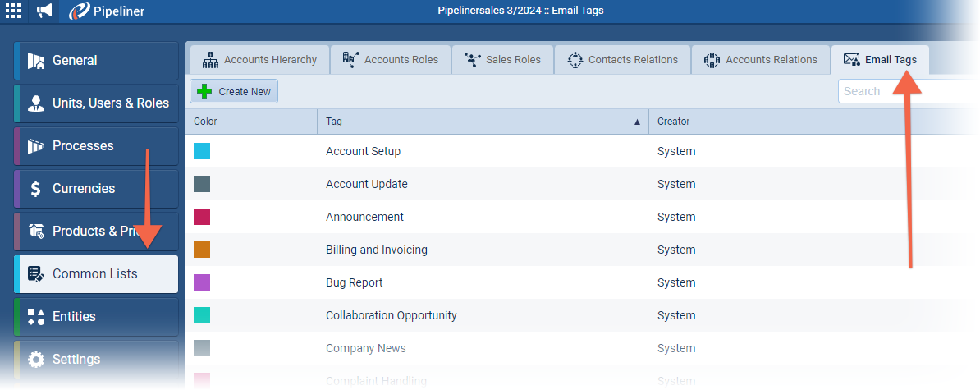980x390 pixels.
Task: Click the teal Collaboration Opportunity swatch
Action: point(202,315)
